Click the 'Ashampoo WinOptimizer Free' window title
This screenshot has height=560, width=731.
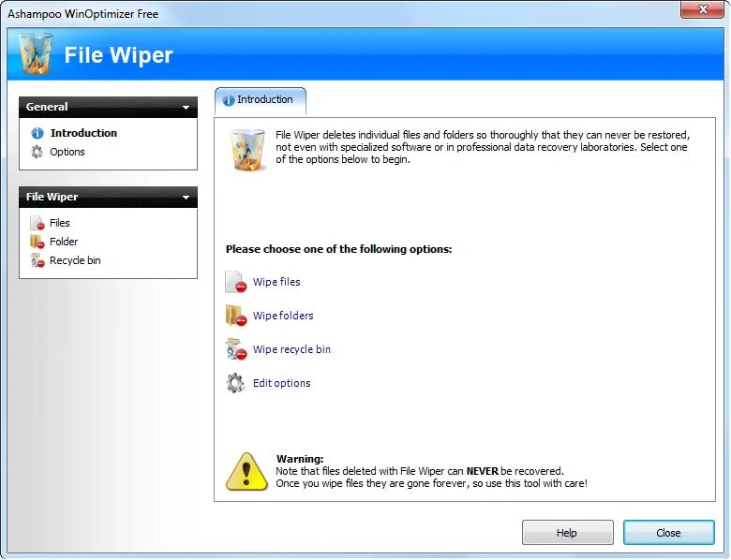(x=83, y=14)
